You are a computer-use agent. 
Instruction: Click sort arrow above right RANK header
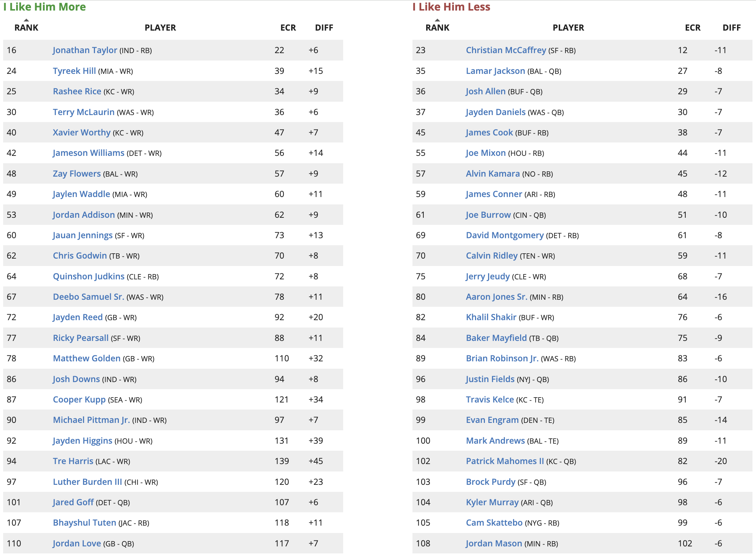coord(437,20)
